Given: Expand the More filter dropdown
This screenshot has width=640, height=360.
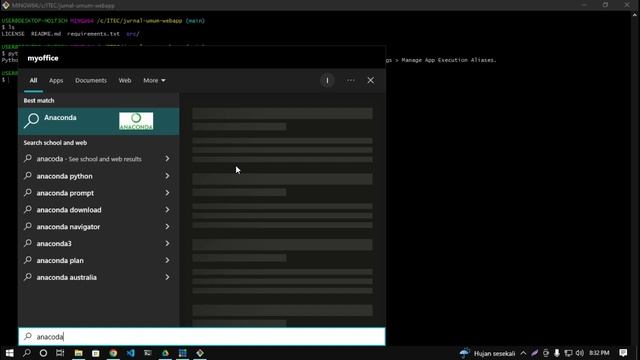Looking at the screenshot, I should (x=154, y=80).
